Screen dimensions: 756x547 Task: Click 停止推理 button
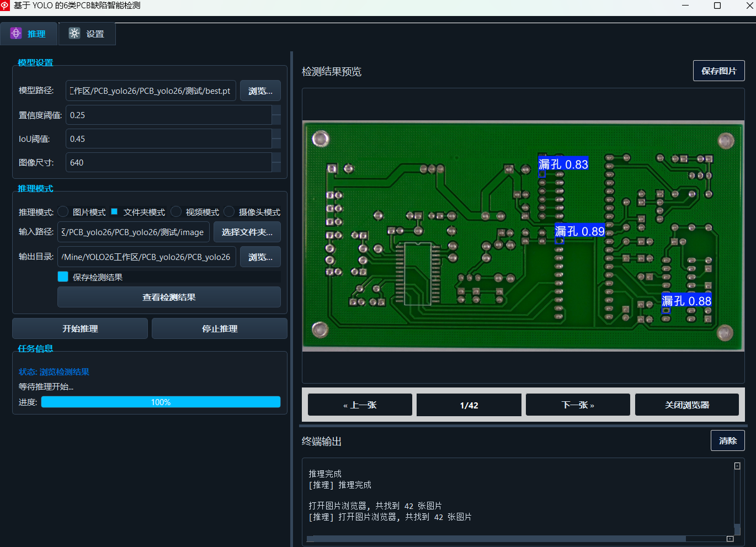pyautogui.click(x=220, y=328)
